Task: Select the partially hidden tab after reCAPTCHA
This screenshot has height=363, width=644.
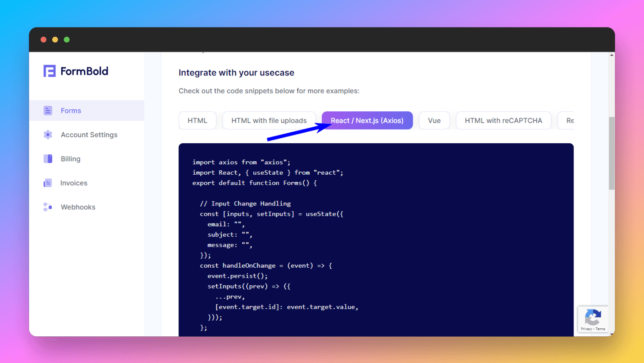Action: click(569, 120)
